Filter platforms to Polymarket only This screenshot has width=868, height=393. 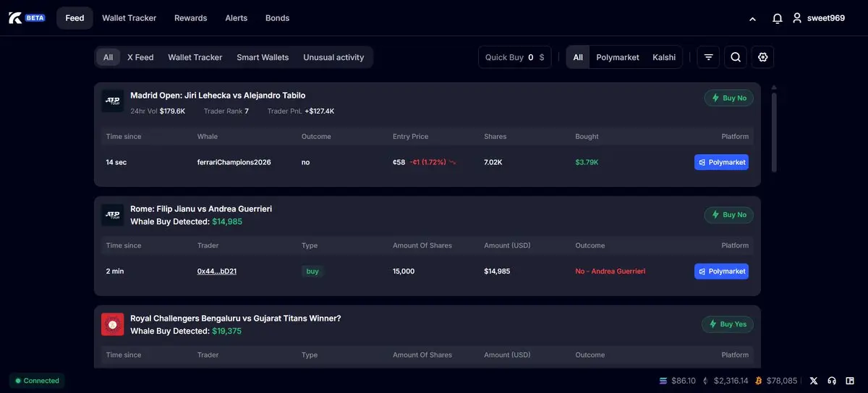click(x=617, y=57)
